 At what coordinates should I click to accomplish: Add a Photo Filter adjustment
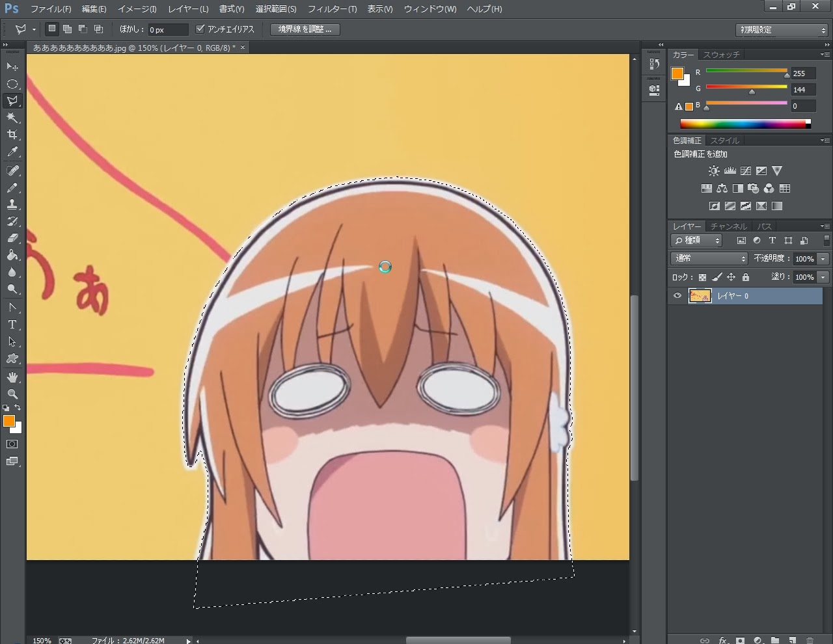click(753, 189)
